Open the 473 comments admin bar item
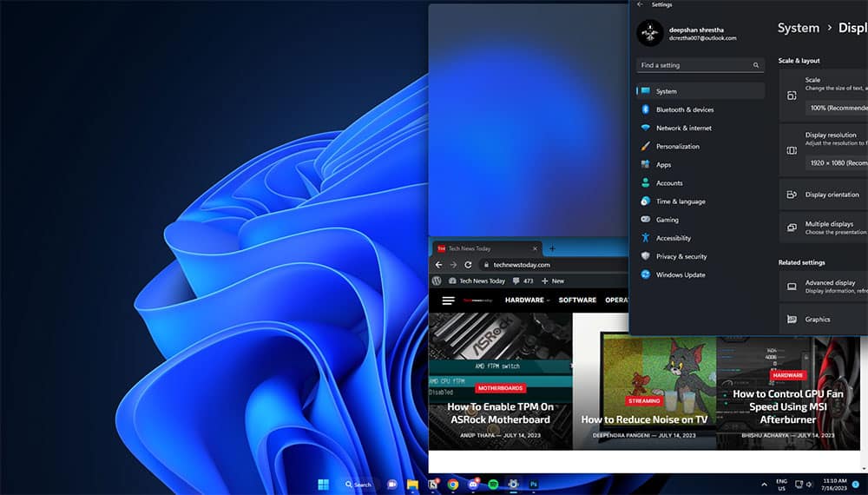 click(x=523, y=280)
